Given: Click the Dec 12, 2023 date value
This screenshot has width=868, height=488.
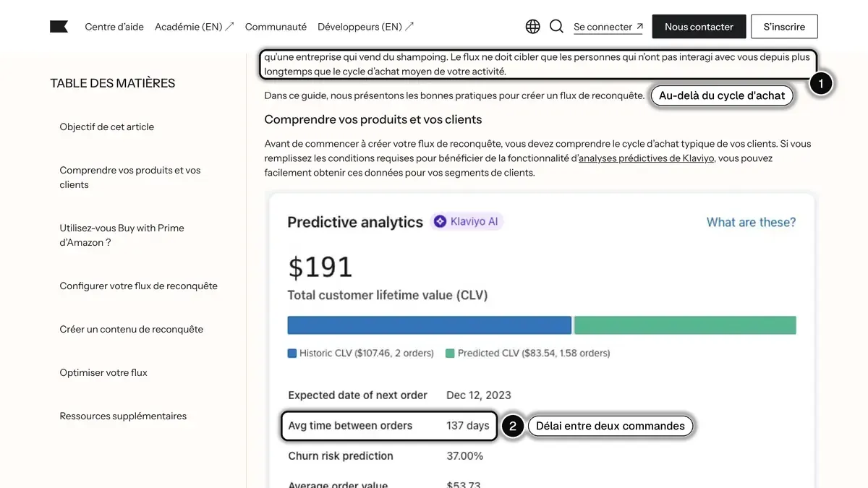Looking at the screenshot, I should coord(479,395).
